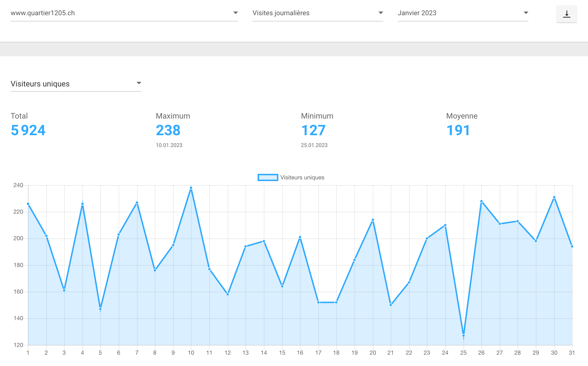Screen dimensions: 588x366
Task: Click the data point for day 16
Action: click(300, 237)
